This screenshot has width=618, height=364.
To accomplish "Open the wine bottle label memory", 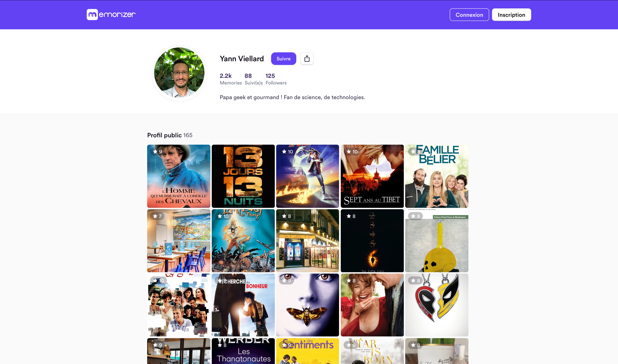I will coord(437,351).
